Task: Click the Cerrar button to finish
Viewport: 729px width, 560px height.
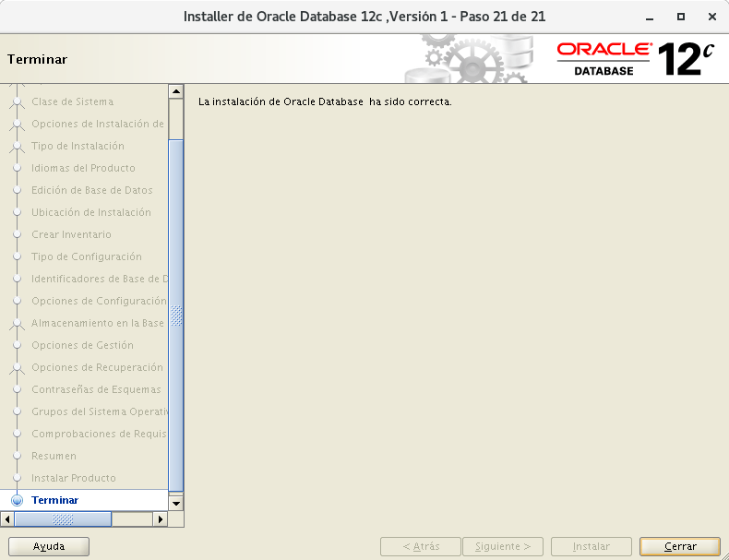Action: point(680,546)
